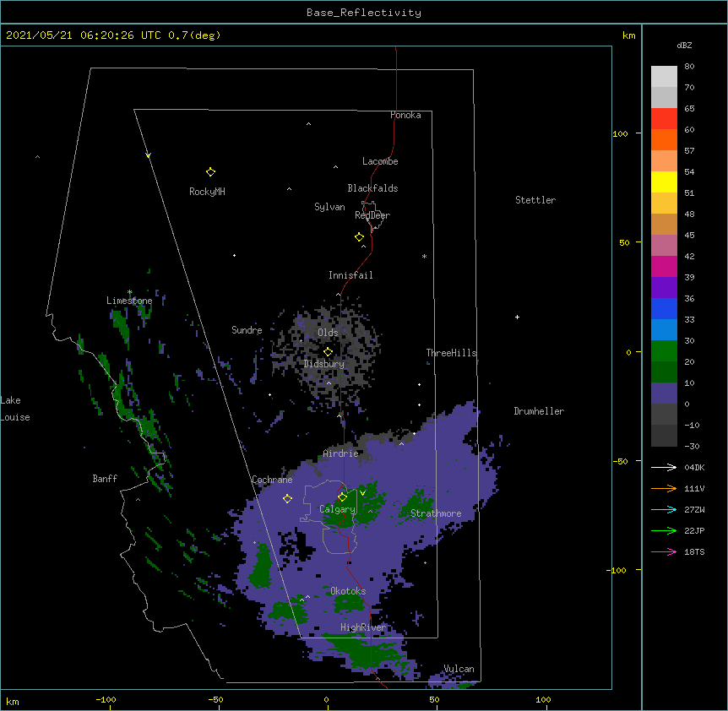Click the RedDeer city label
The width and height of the screenshot is (728, 711).
coord(372,215)
